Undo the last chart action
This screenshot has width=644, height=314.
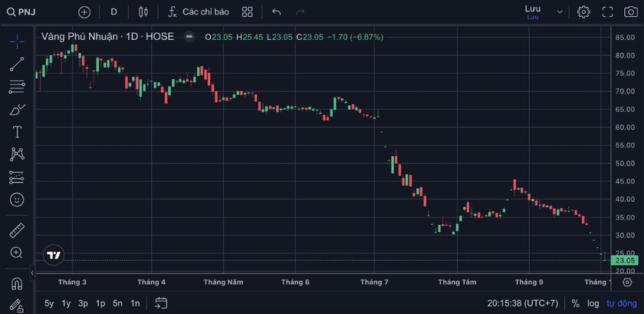(277, 12)
